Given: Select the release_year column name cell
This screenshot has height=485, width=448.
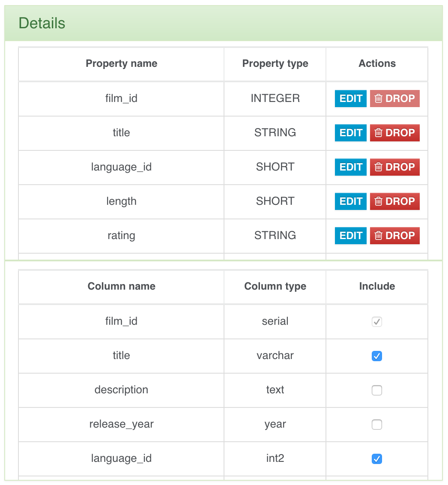Looking at the screenshot, I should [x=121, y=424].
